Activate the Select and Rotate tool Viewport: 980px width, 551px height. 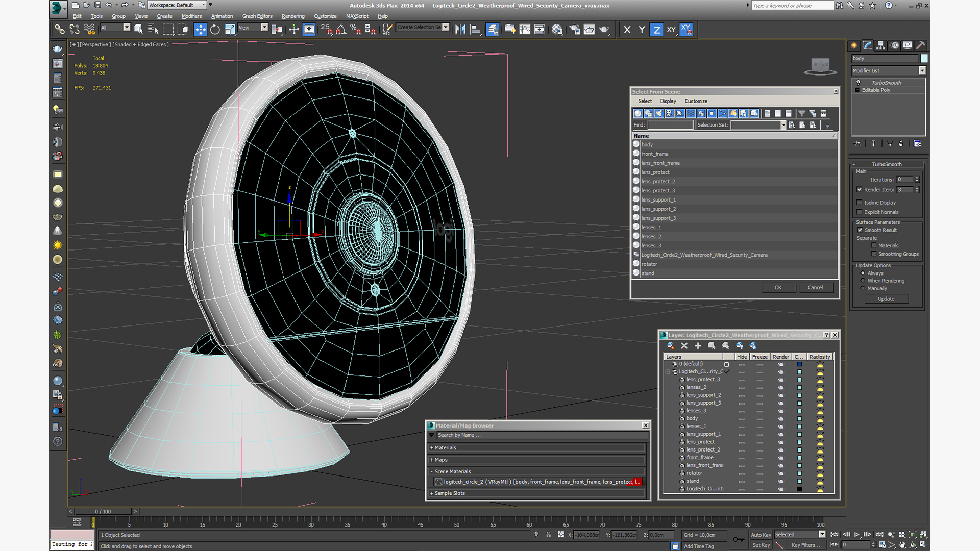click(x=215, y=30)
